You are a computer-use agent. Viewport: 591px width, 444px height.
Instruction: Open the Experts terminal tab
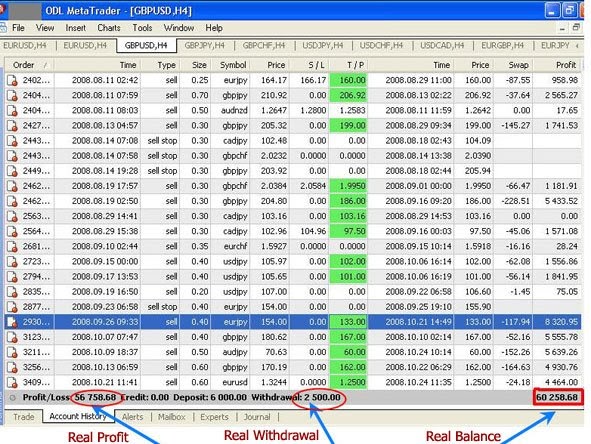click(x=214, y=417)
